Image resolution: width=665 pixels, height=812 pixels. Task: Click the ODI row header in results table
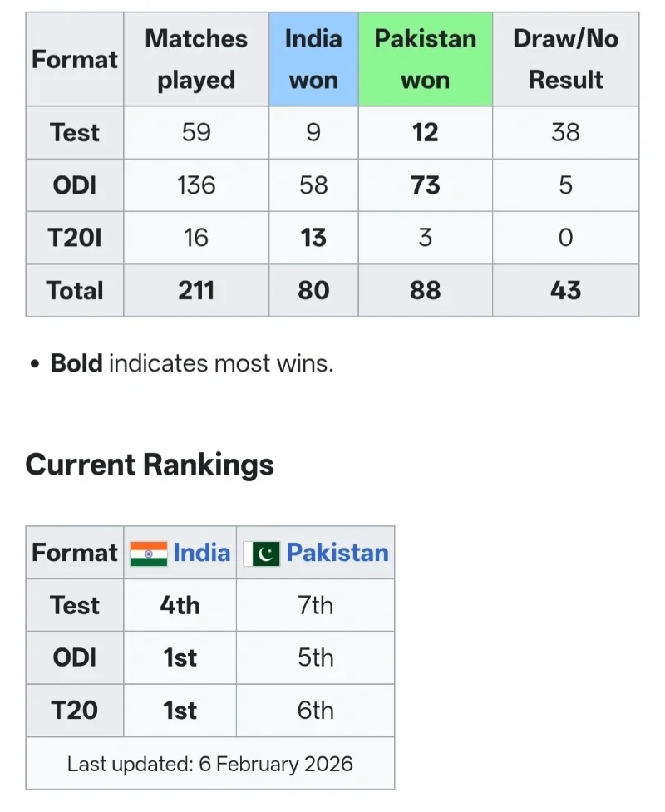(75, 185)
